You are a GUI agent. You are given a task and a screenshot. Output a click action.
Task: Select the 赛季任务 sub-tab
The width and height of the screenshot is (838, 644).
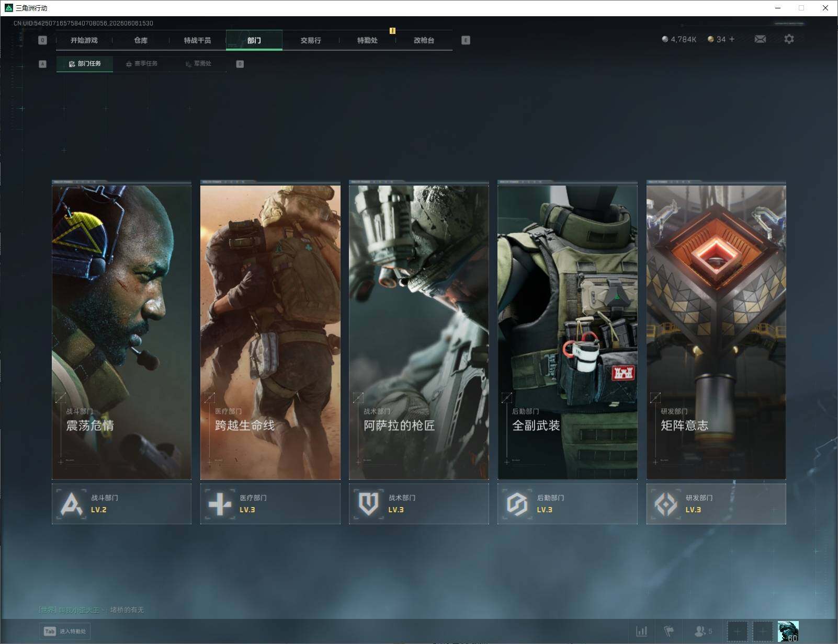[x=141, y=64]
